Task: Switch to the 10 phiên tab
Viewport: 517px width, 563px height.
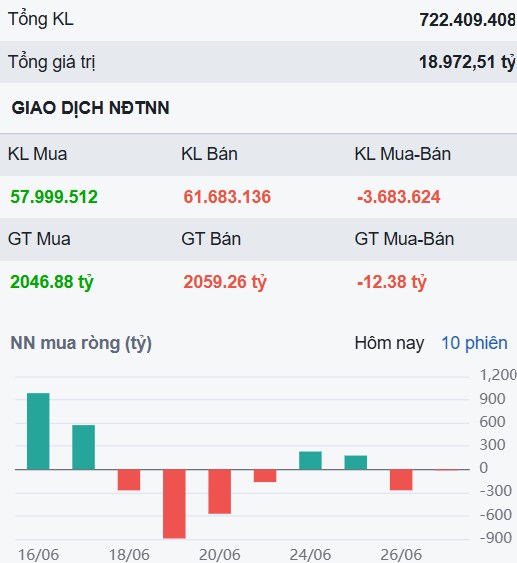Action: click(474, 343)
